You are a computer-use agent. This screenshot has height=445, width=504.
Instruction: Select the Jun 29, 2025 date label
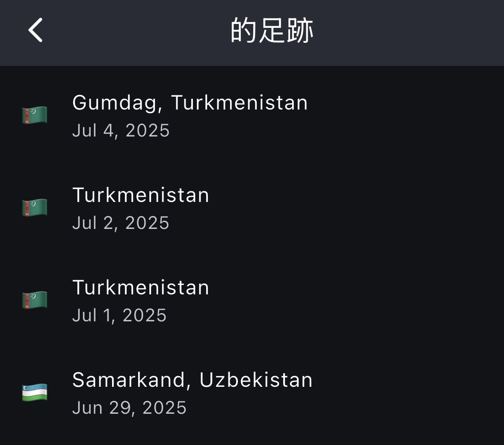(129, 408)
